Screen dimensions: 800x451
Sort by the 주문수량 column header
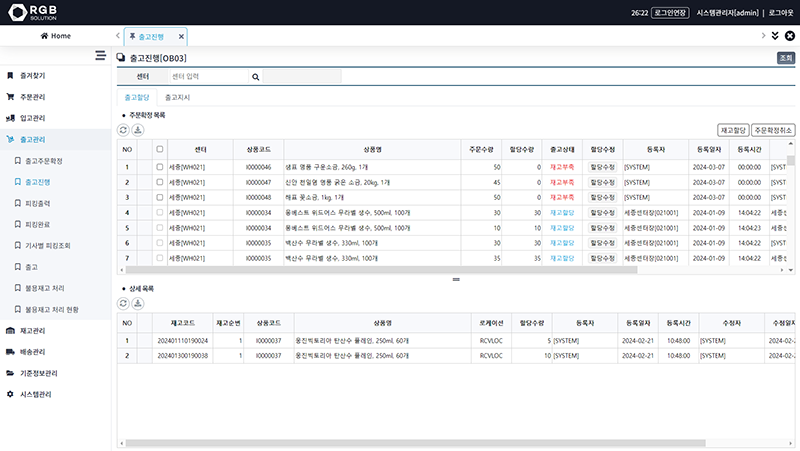[481, 149]
